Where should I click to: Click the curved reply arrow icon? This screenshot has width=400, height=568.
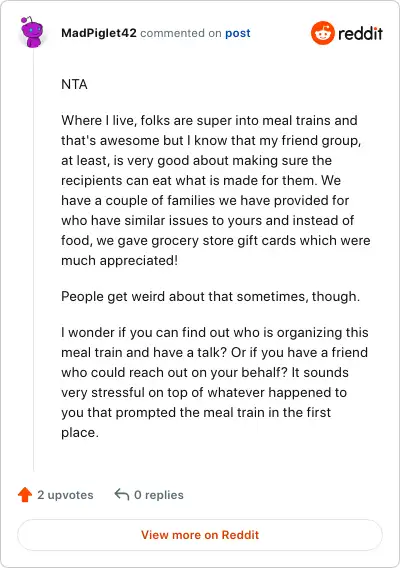tap(122, 494)
